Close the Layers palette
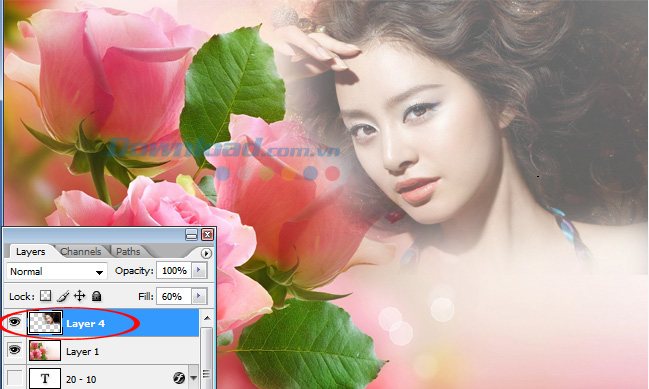Image resolution: width=649 pixels, height=389 pixels. pyautogui.click(x=207, y=235)
